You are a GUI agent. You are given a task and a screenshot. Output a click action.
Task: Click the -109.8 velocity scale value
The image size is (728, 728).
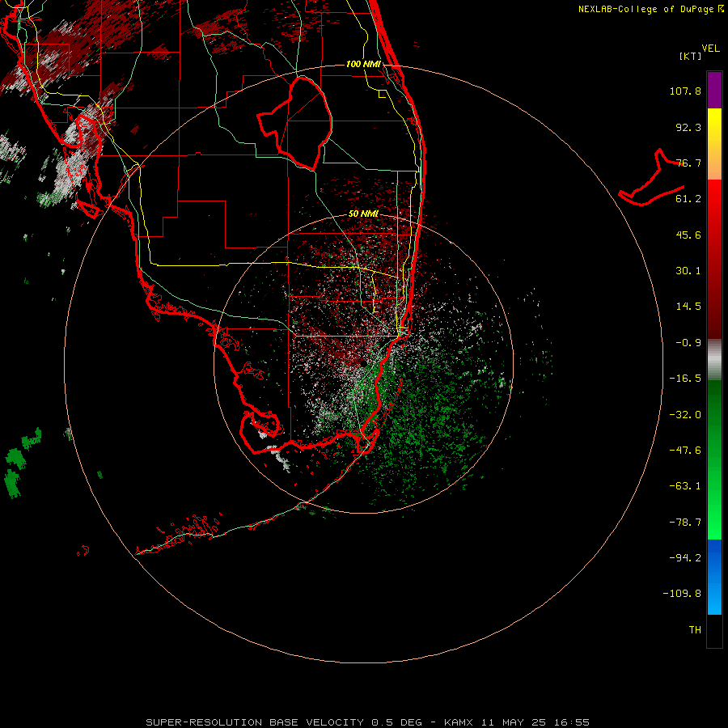coord(682,594)
